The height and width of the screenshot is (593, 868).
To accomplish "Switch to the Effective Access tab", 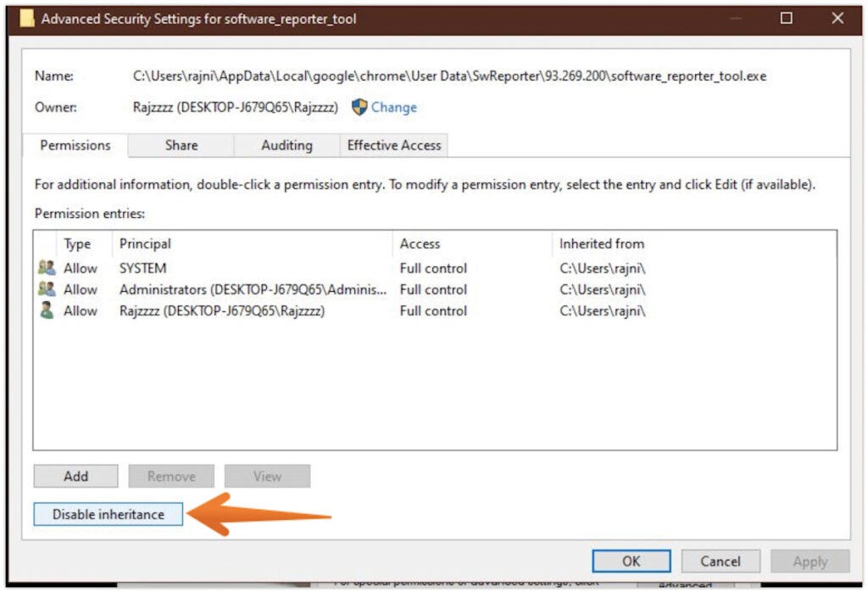I will 393,145.
